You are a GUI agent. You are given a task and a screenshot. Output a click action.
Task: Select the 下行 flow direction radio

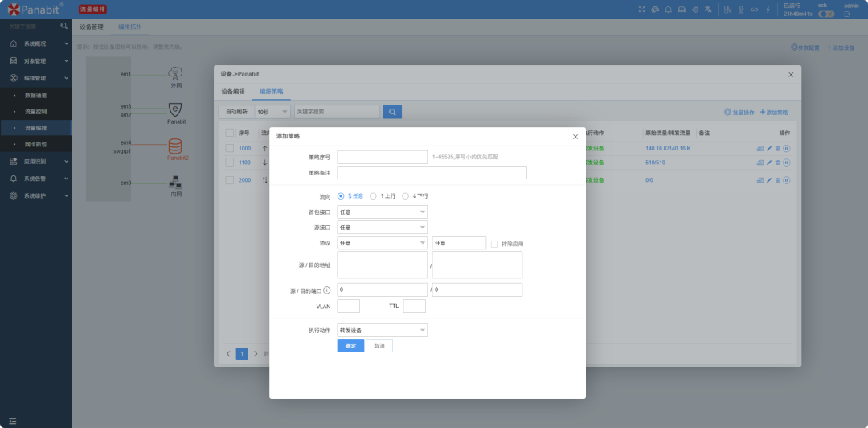tap(405, 195)
